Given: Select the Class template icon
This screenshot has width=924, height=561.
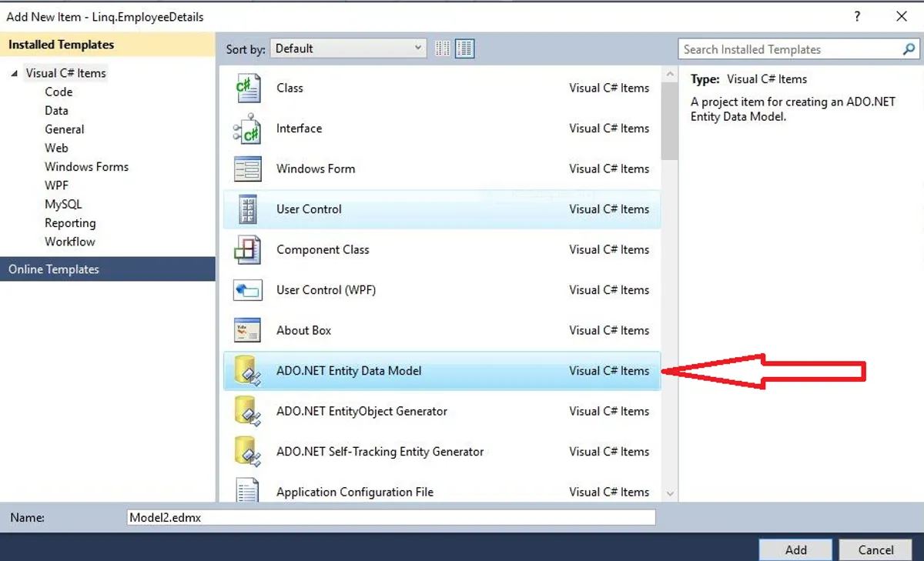Looking at the screenshot, I should (248, 88).
